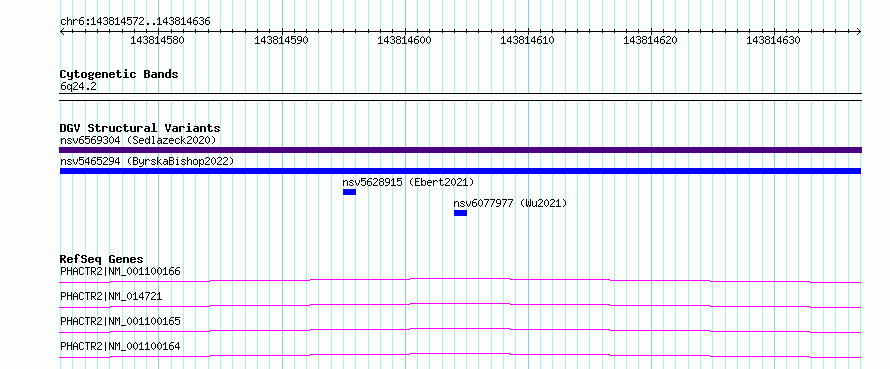Click the magenta NM_001100166 intron line
The image size is (890, 369).
click(460, 280)
